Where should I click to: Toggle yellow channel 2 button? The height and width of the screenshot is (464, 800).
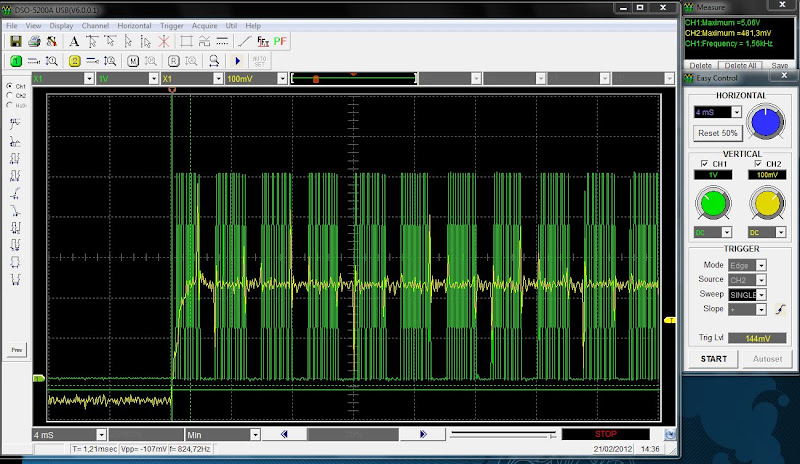point(74,61)
